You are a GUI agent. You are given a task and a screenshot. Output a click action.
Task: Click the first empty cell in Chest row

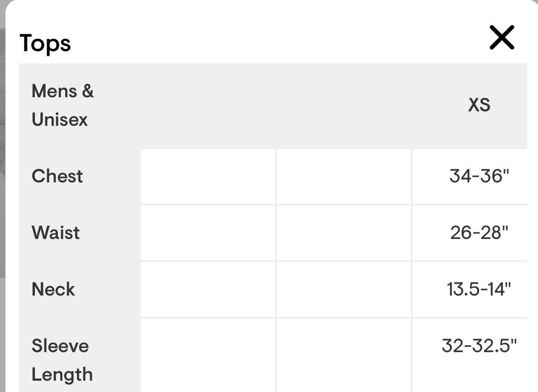[x=208, y=176]
